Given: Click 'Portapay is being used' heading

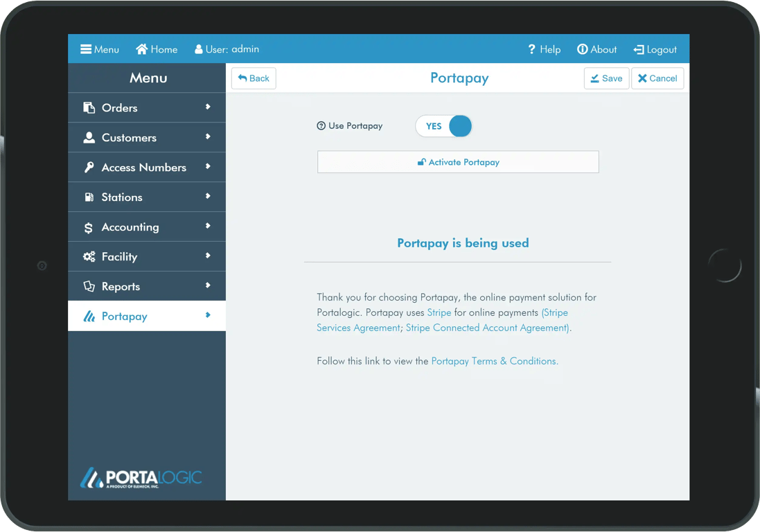Looking at the screenshot, I should click(463, 243).
